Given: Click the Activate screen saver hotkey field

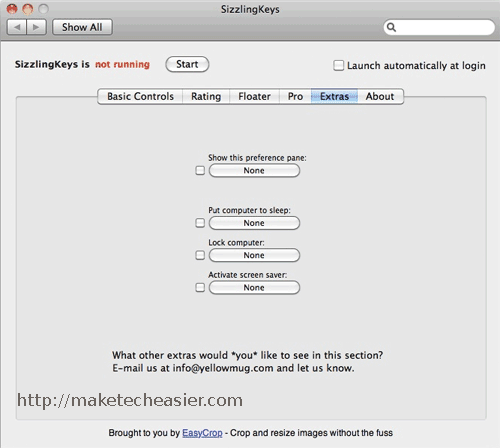Looking at the screenshot, I should (x=254, y=288).
